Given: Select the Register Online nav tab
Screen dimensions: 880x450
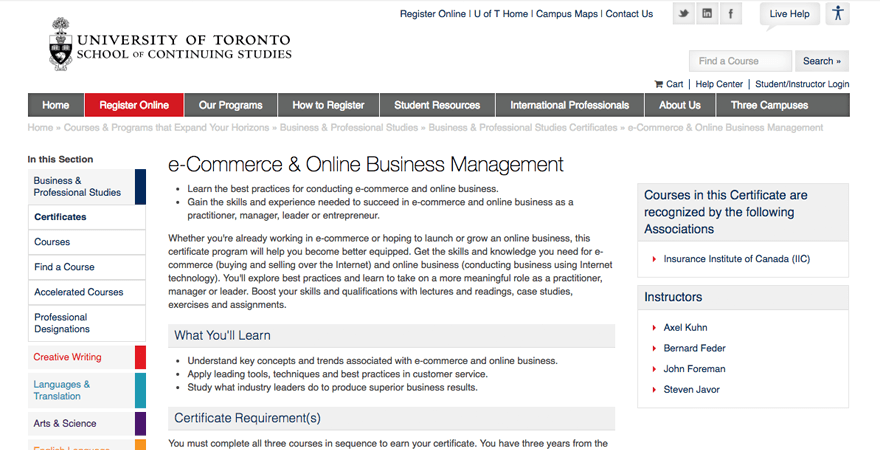Looking at the screenshot, I should coord(134,105).
